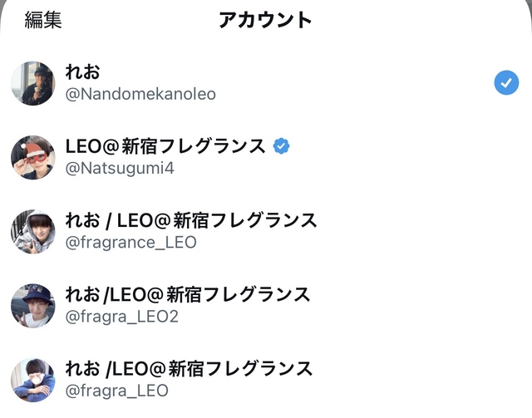This screenshot has height=418, width=532.
Task: Choose the cap-wearing avatar of @fragra_LEO2
Action: tap(32, 305)
